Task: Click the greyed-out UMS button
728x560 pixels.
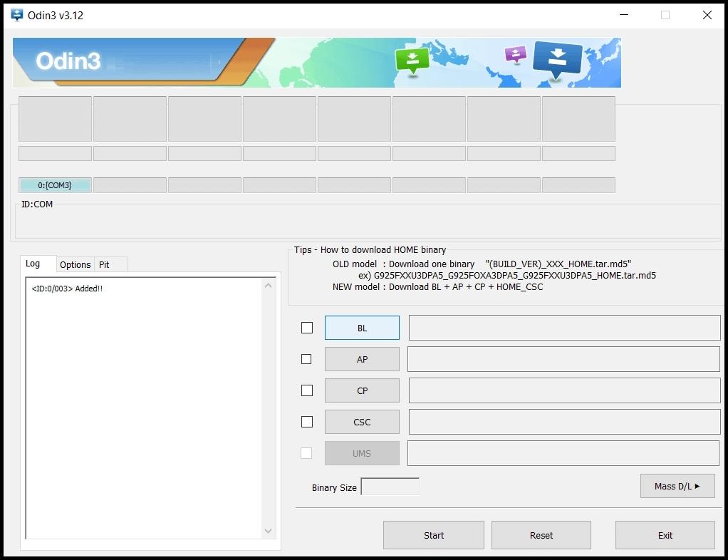Action: coord(362,453)
